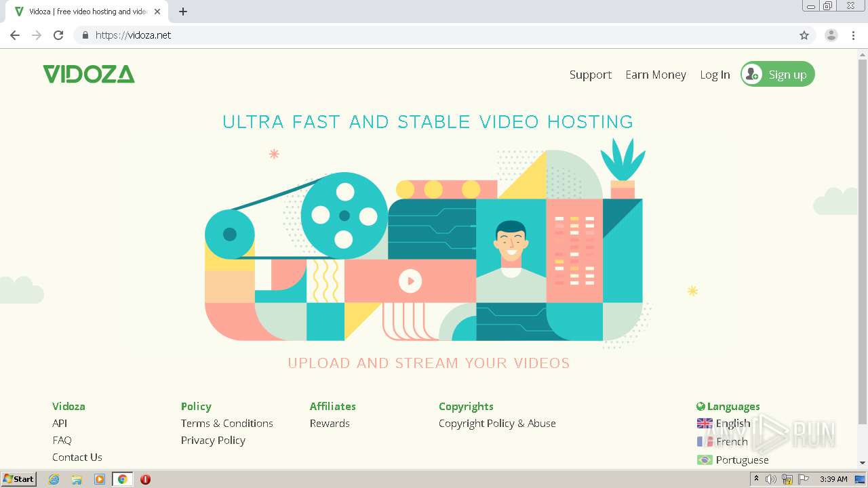Click the Ultra Fast and Stable heading
The width and height of the screenshot is (868, 488).
[428, 122]
